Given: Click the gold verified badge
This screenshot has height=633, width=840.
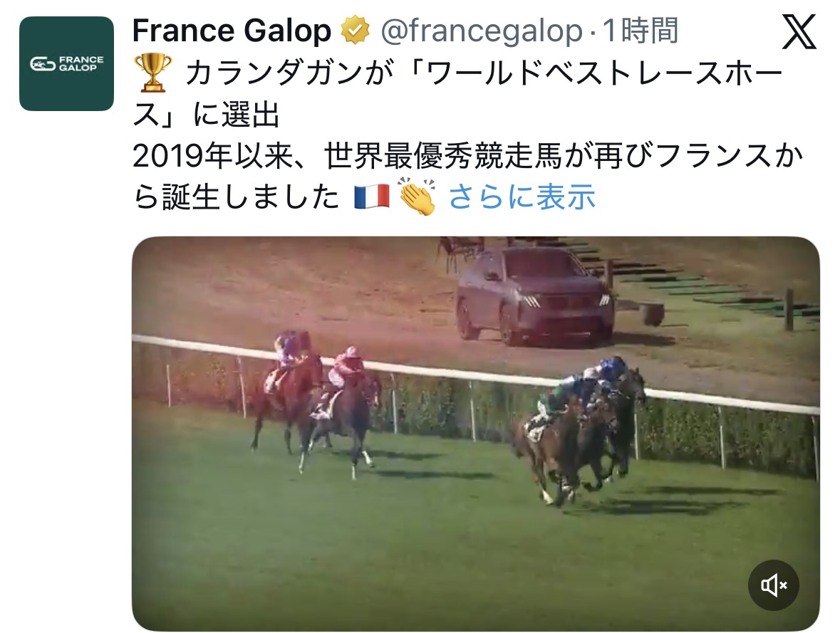Looking at the screenshot, I should (356, 30).
